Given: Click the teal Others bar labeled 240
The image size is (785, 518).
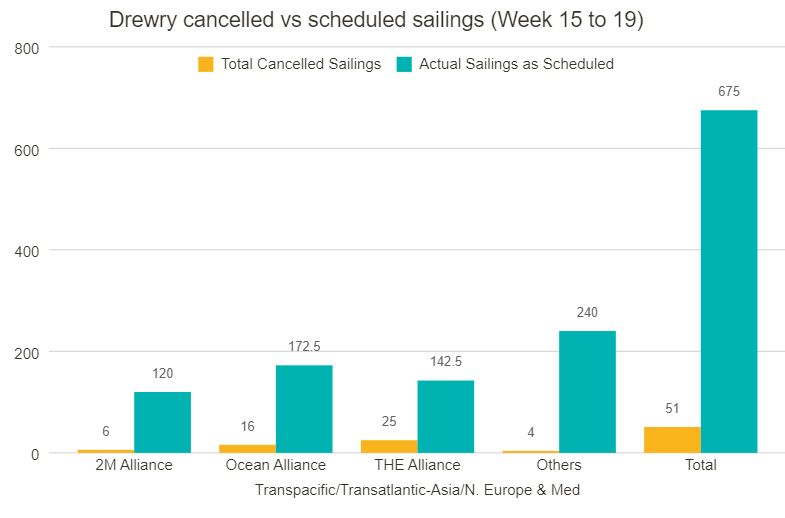Looking at the screenshot, I should coord(587,392).
